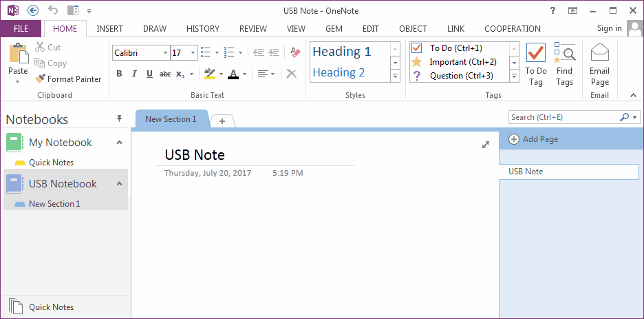Toggle full page view expand arrow
The image size is (644, 319).
click(x=486, y=145)
